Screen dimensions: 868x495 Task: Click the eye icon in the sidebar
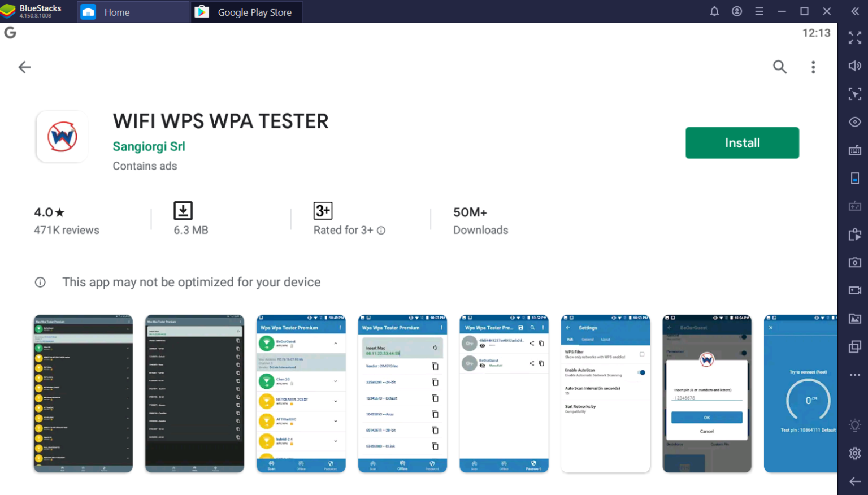(x=855, y=122)
